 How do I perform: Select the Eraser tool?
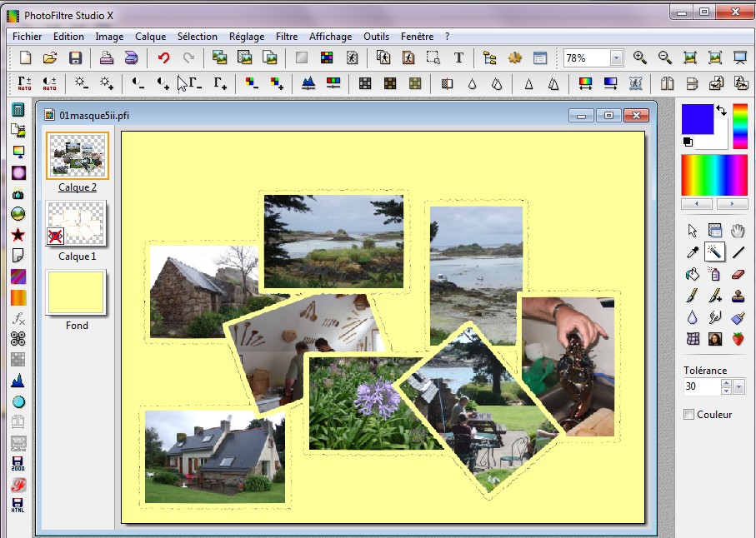[x=738, y=274]
